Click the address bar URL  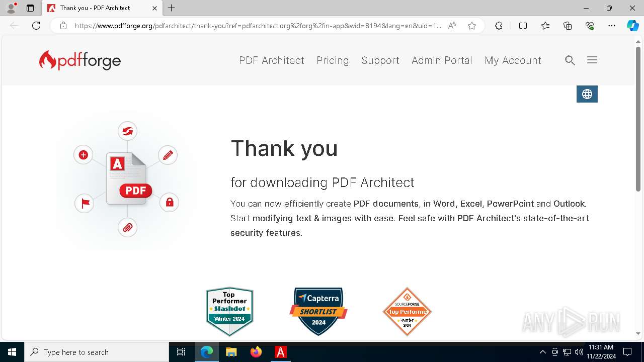[258, 26]
